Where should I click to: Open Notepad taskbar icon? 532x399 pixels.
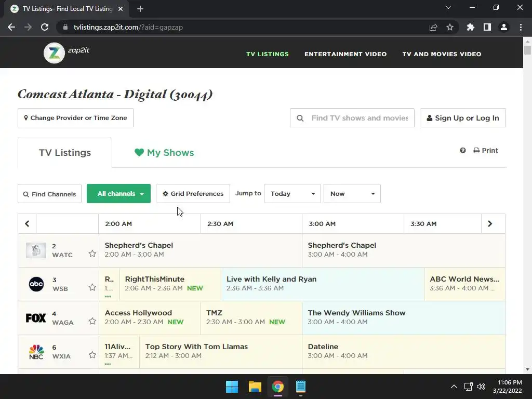coord(301,387)
